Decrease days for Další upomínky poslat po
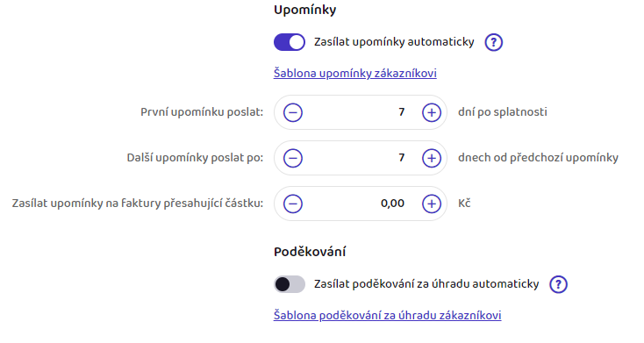The height and width of the screenshot is (343, 644). pos(293,158)
